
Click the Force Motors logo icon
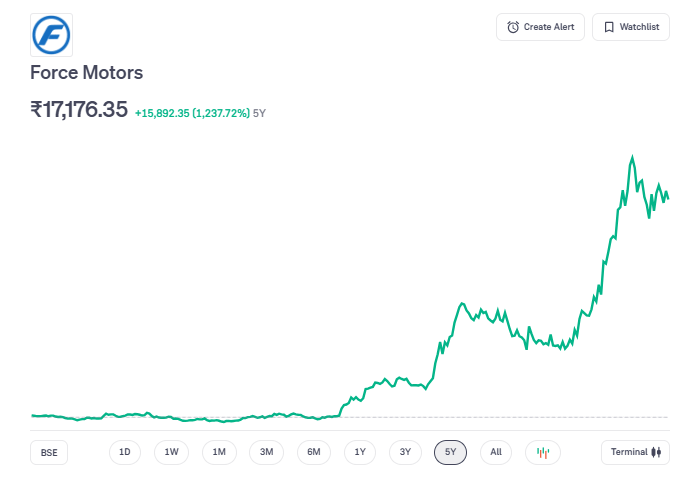point(51,34)
